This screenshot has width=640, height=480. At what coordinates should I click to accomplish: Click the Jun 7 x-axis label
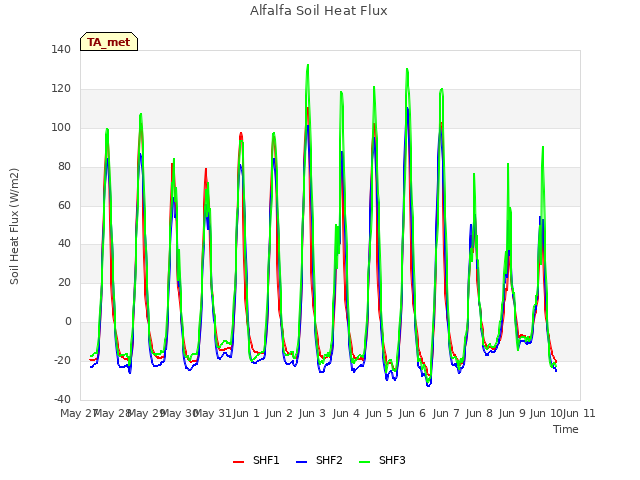tap(446, 413)
